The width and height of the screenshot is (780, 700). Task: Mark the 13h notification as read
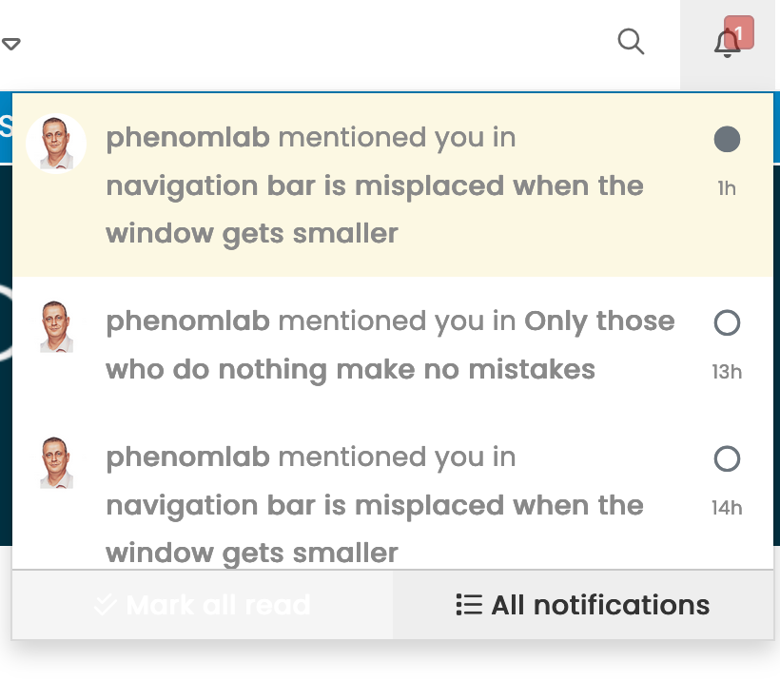point(727,323)
